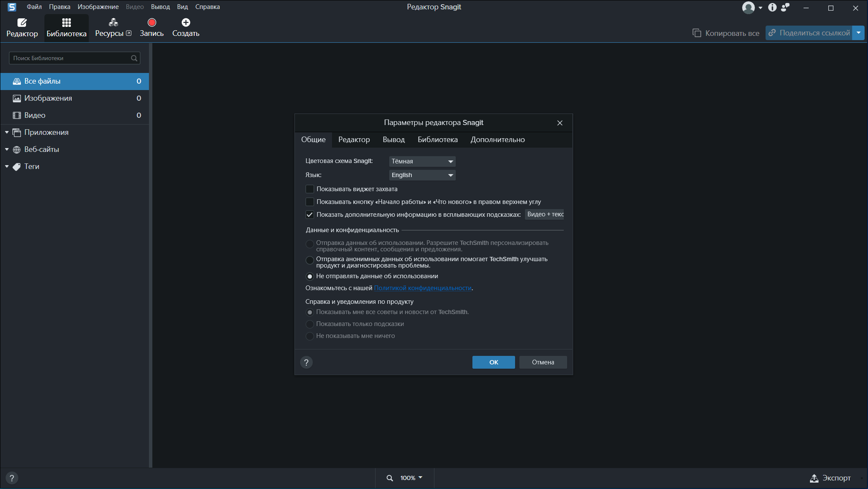Image resolution: width=868 pixels, height=489 pixels.
Task: Open the Поделиться ссылкой dropdown arrow
Action: pos(859,33)
